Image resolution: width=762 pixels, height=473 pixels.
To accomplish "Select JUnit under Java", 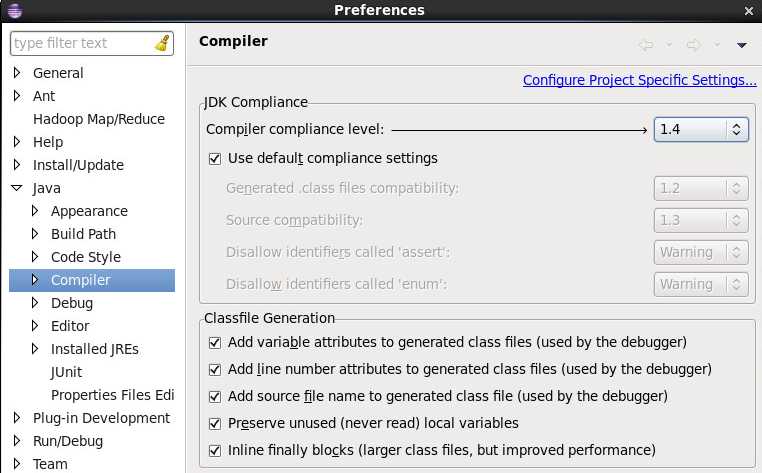I will pos(66,372).
